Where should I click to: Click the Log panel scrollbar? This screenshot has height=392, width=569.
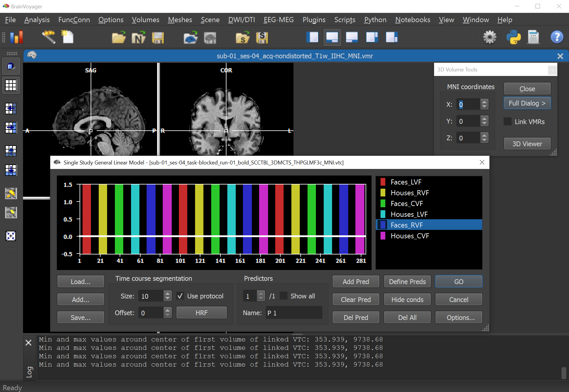coord(564,373)
